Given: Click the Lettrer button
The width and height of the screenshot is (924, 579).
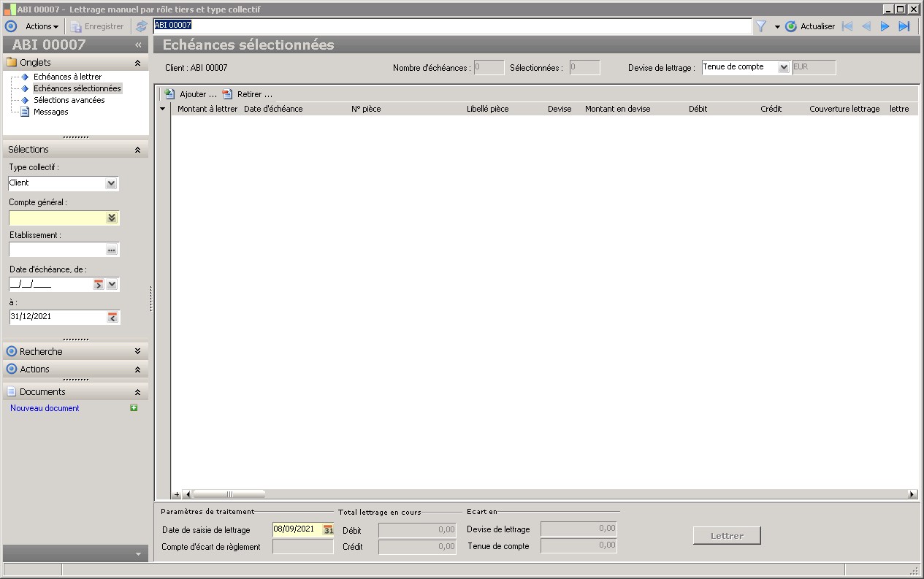Looking at the screenshot, I should pos(727,536).
